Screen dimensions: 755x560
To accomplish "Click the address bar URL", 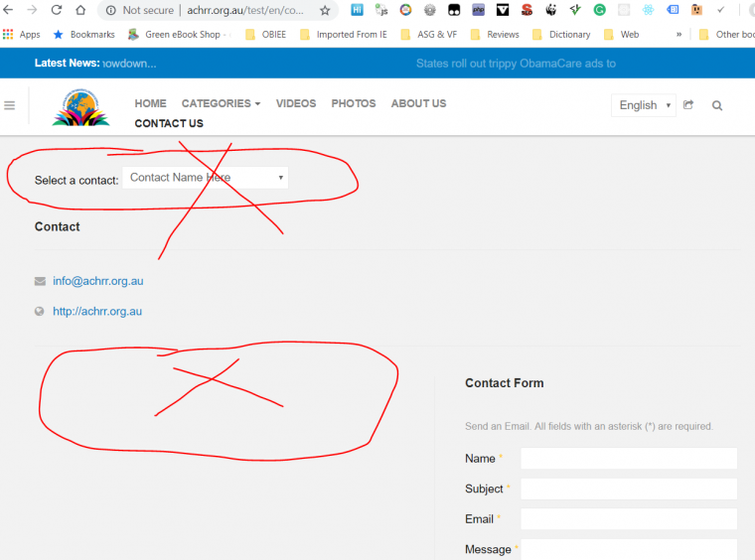I will [245, 10].
